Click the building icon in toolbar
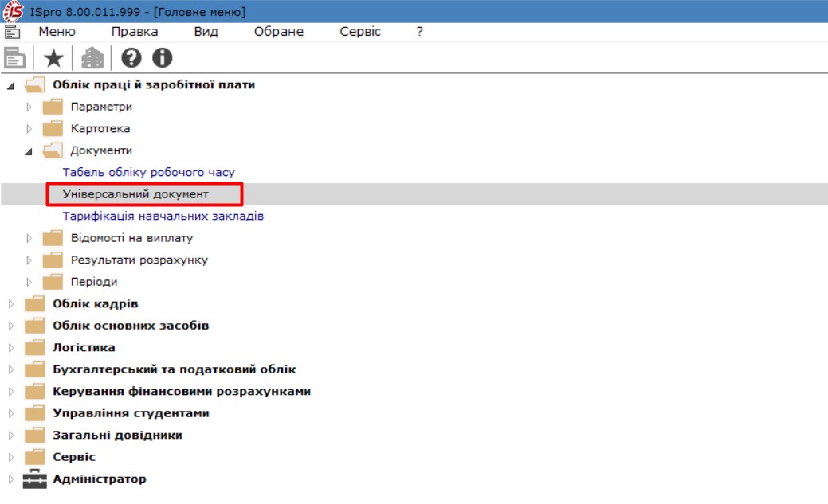 93,58
